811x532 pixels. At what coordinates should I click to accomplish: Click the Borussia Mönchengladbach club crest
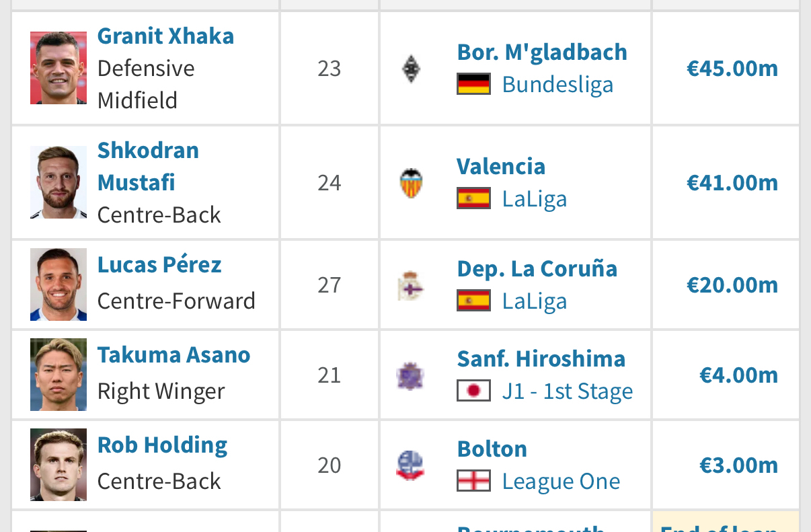click(x=411, y=69)
